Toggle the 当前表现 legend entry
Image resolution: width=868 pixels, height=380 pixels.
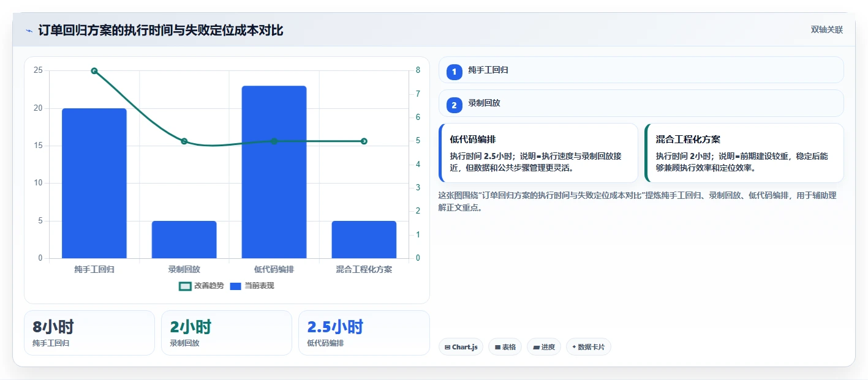point(252,286)
